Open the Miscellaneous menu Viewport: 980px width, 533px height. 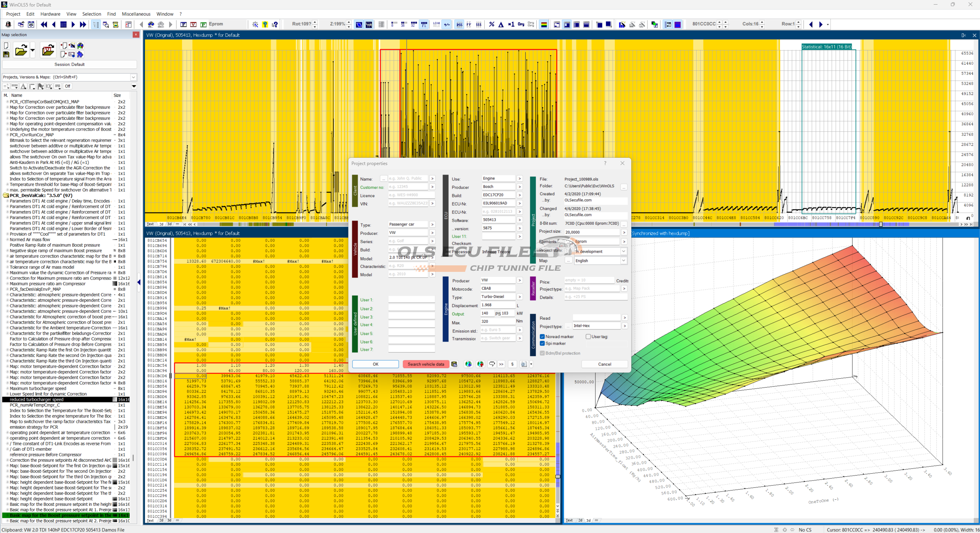pos(136,14)
